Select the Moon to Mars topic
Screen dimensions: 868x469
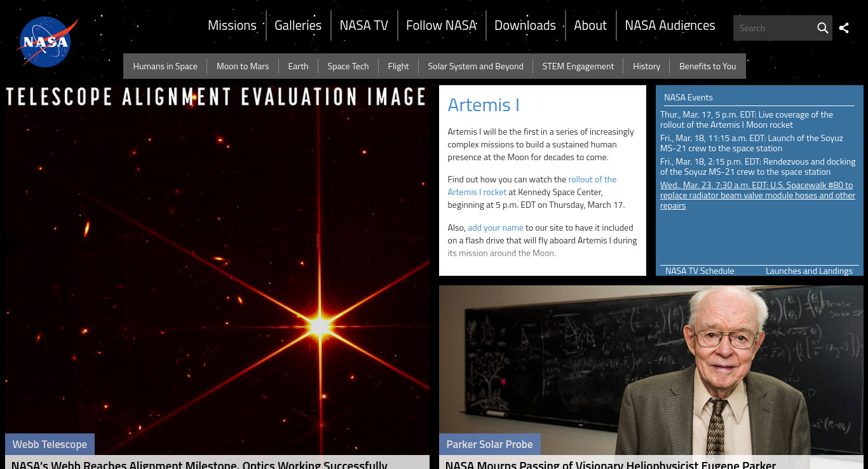point(243,66)
